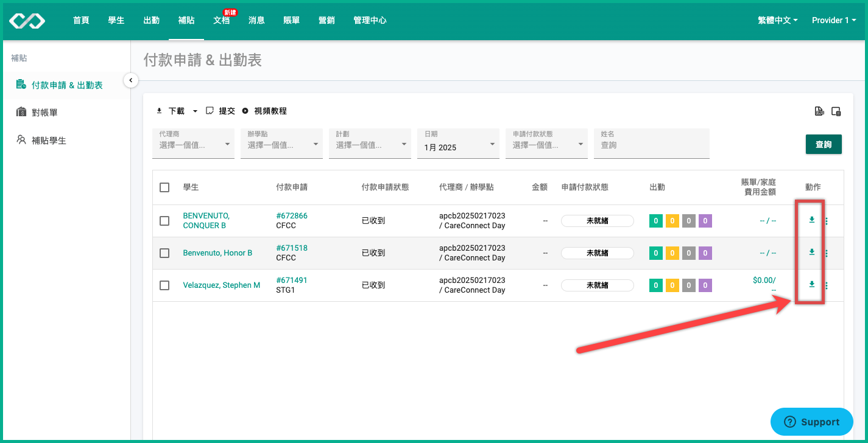Open payment request #671518
The height and width of the screenshot is (443, 868).
click(292, 248)
